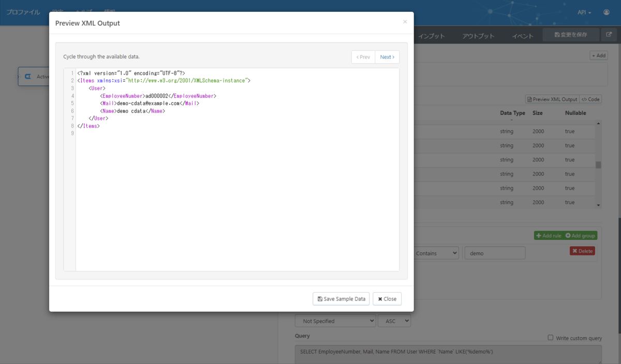
Task: Click the Preview XML Output button
Action: click(x=551, y=99)
